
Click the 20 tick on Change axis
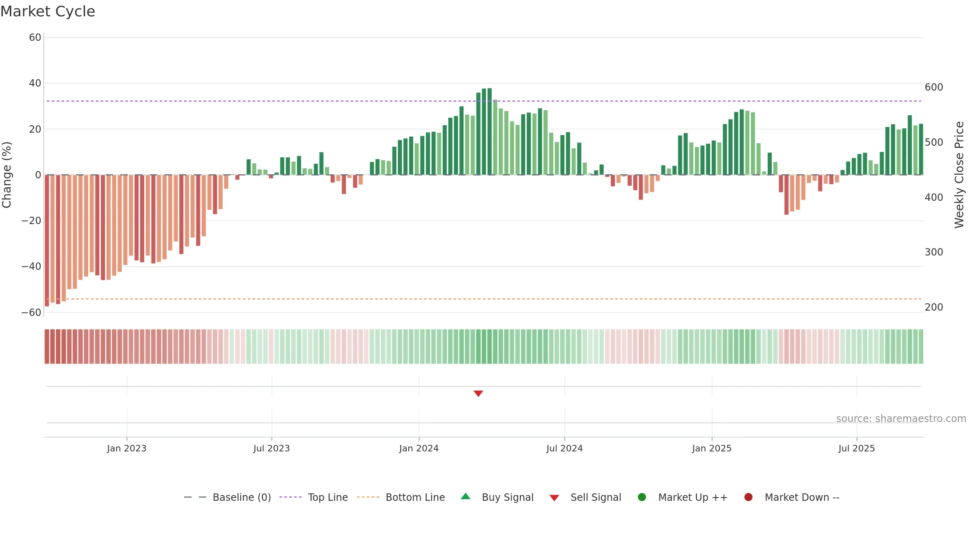click(x=35, y=129)
